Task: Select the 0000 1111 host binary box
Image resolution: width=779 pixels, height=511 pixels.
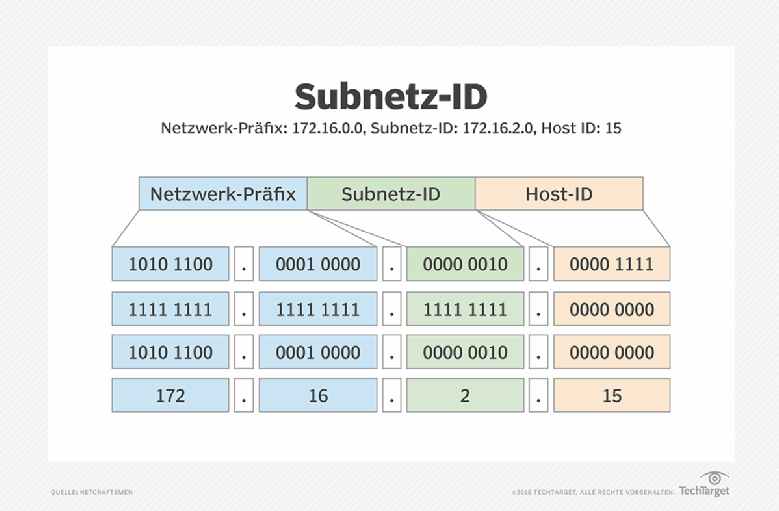Action: 612,264
